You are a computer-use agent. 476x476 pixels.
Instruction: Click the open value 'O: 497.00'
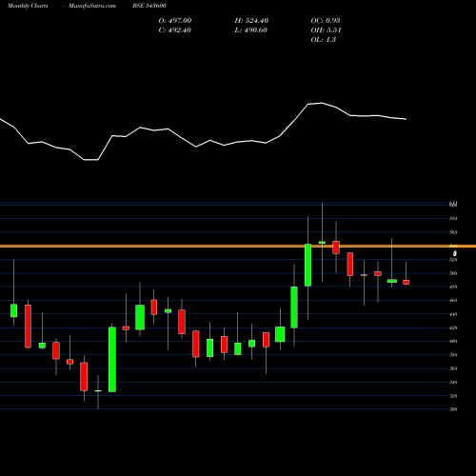coord(175,20)
